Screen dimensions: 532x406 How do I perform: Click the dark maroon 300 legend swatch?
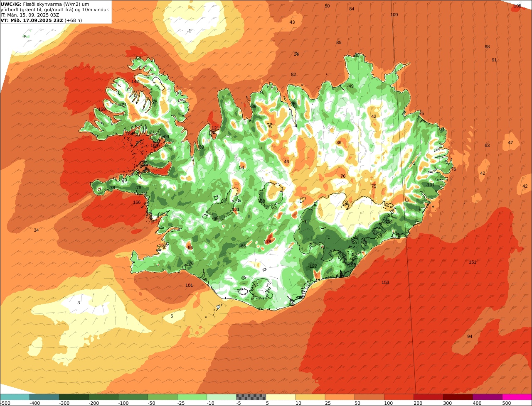458,397
